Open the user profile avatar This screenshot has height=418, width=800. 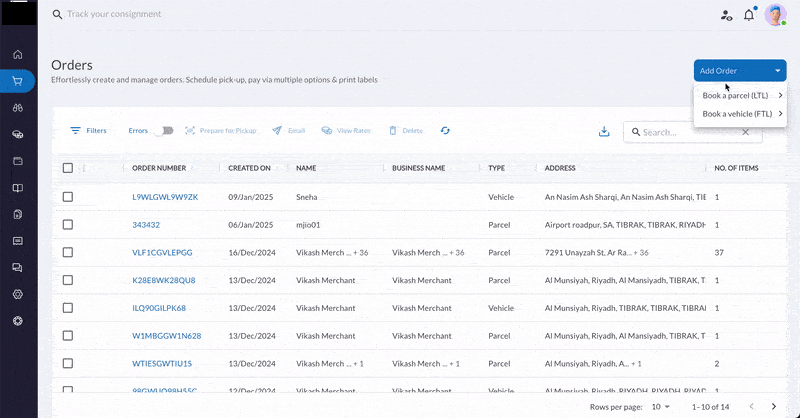(x=775, y=15)
